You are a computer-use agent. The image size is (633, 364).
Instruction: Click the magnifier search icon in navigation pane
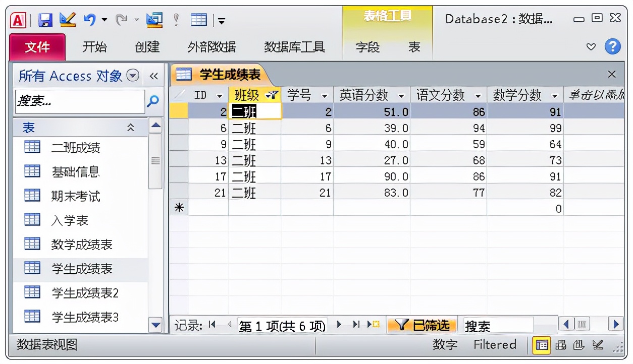coord(153,101)
